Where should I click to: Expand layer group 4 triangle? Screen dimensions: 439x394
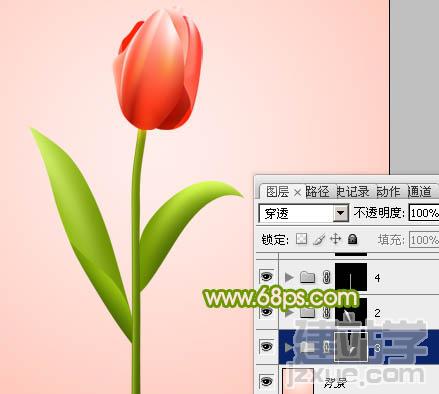[289, 277]
